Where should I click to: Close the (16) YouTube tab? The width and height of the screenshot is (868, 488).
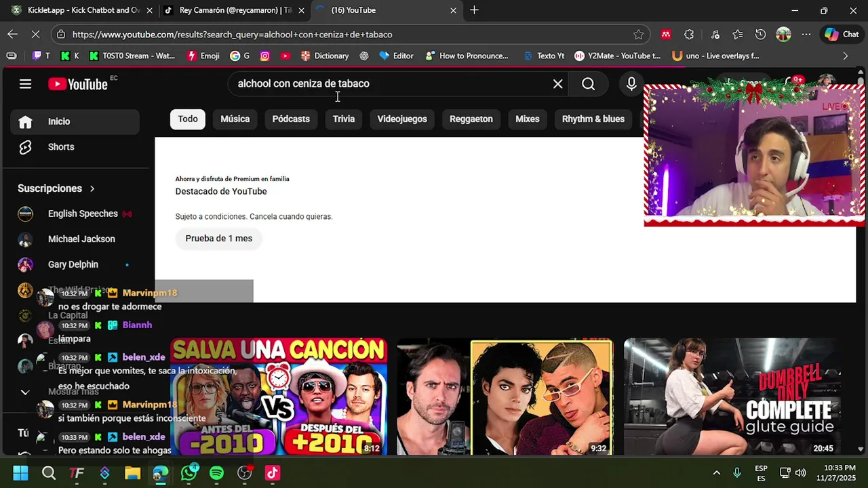pos(453,10)
